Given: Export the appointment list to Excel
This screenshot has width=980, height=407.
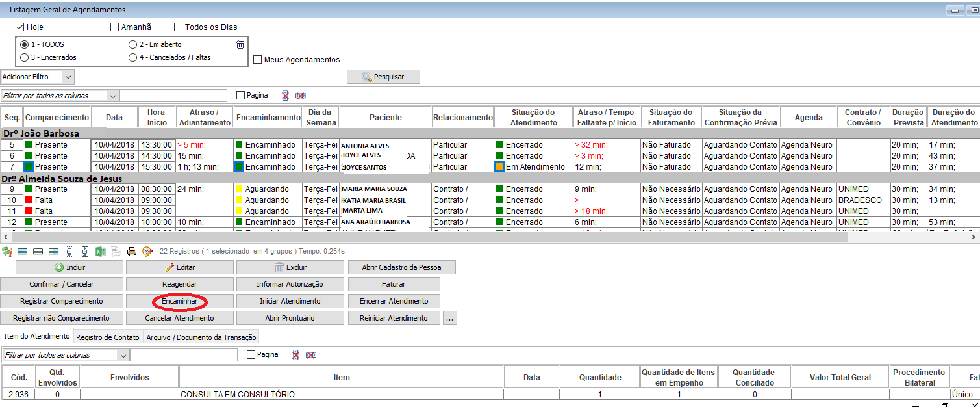Looking at the screenshot, I should tap(101, 252).
